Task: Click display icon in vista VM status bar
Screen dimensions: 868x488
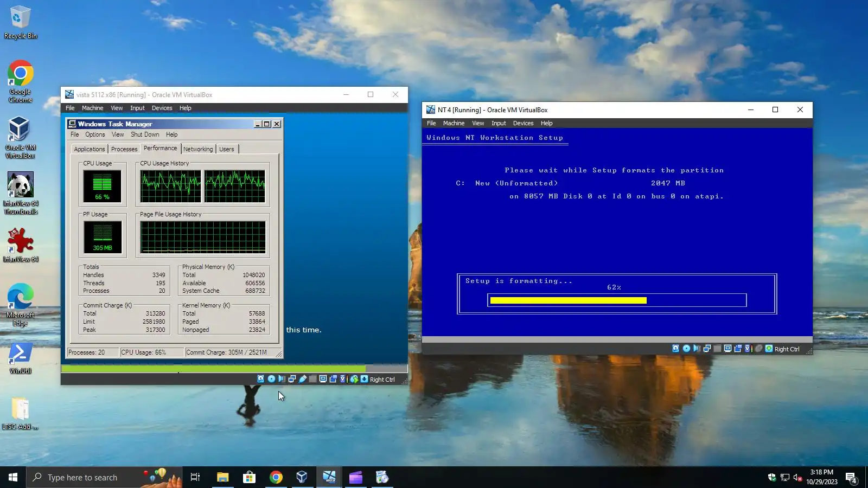Action: [x=323, y=379]
